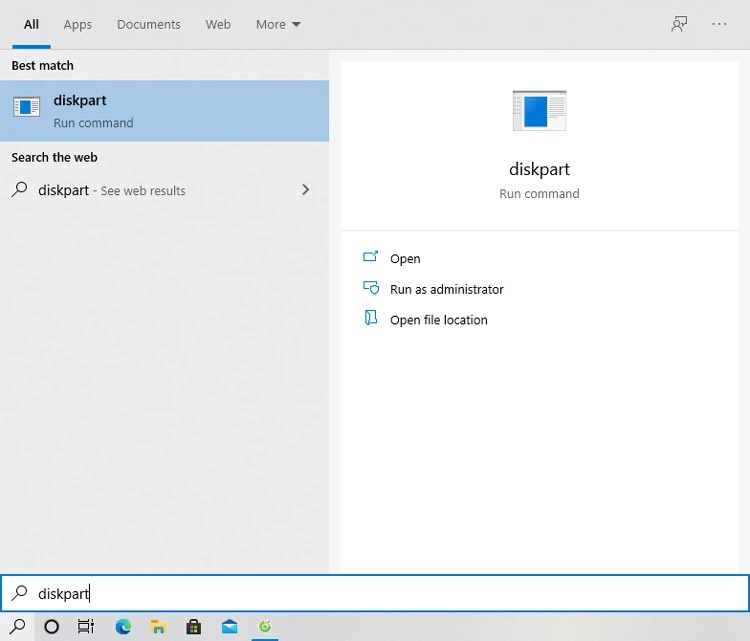Open the feedback icon at top right
Viewport: 750px width, 641px height.
pyautogui.click(x=679, y=24)
